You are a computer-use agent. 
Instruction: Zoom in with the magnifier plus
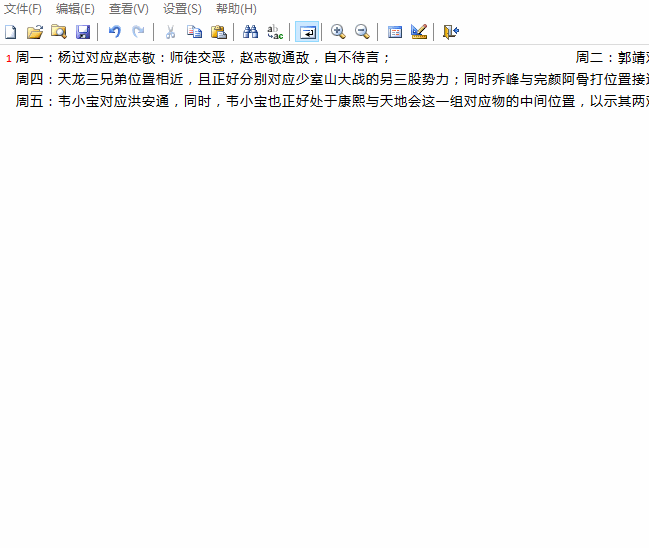pyautogui.click(x=338, y=32)
